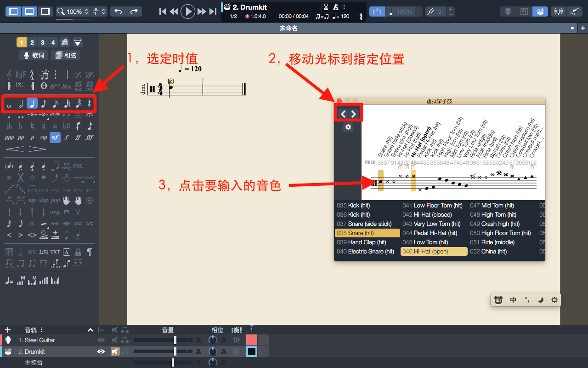The image size is (588, 368).
Task: Open the virtual drumkit settings gear
Action: click(348, 127)
